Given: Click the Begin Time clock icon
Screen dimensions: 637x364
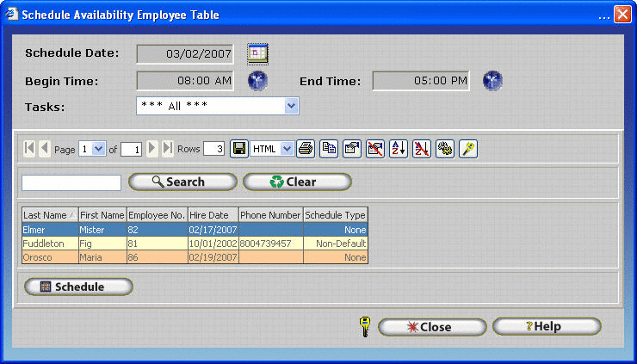Looking at the screenshot, I should [x=257, y=81].
